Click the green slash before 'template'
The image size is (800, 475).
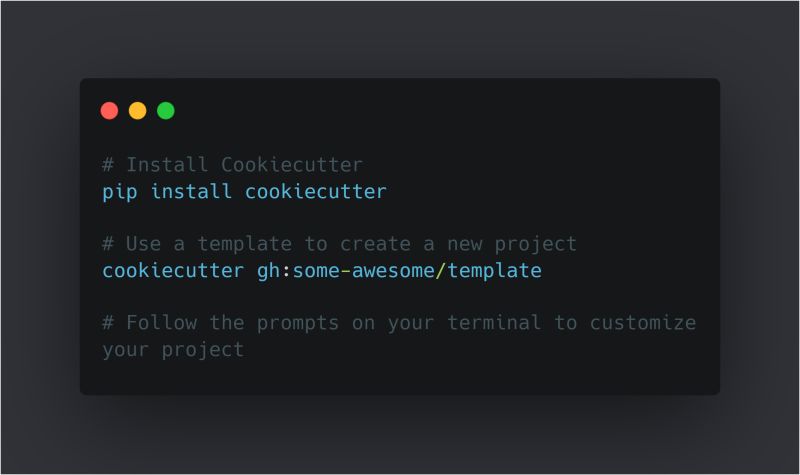click(x=441, y=271)
